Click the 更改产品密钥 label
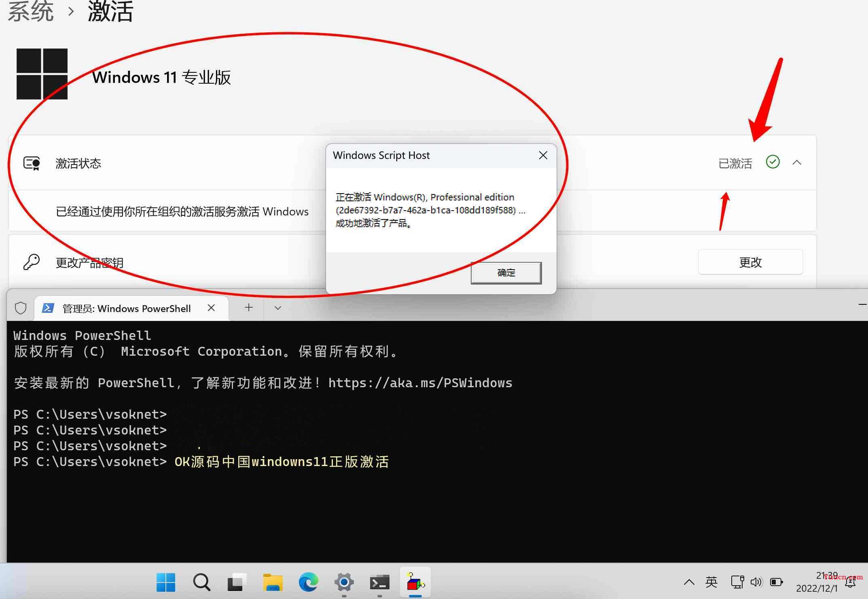The image size is (868, 599). (89, 263)
